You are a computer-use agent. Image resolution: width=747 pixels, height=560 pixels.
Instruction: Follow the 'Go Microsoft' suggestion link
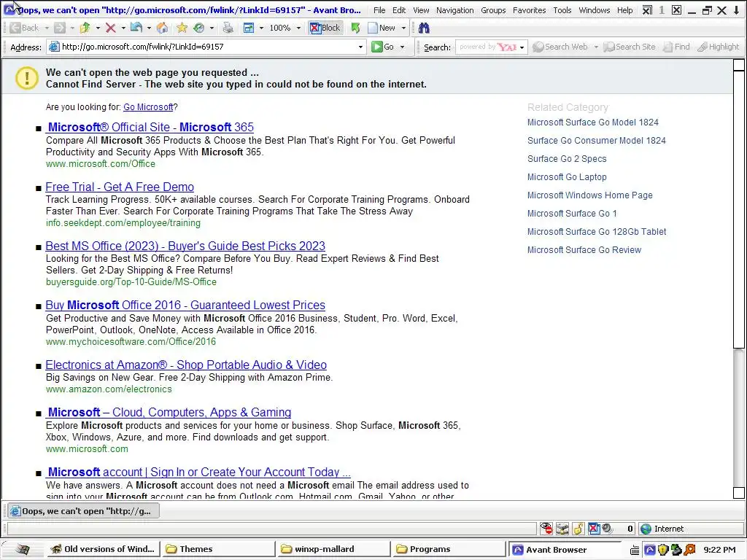148,107
